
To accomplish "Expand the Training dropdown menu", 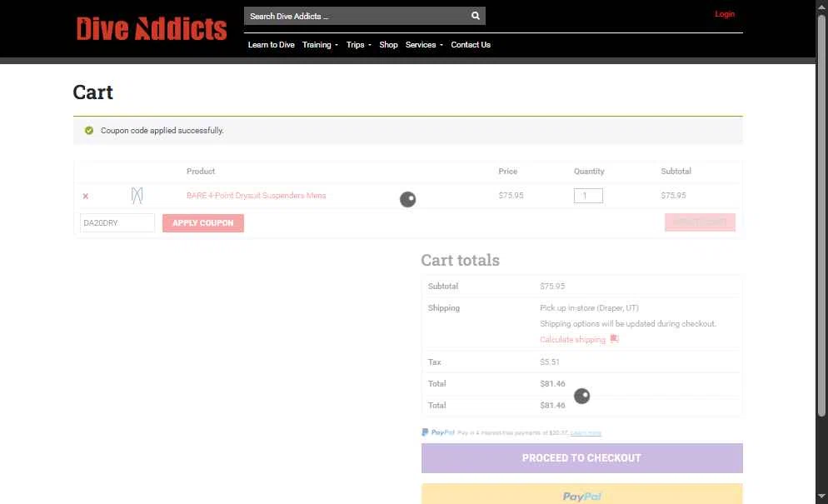I will 320,45.
